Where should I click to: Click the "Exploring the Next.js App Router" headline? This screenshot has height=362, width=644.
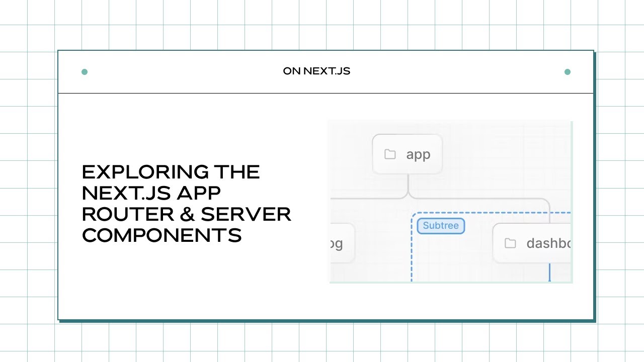(x=186, y=204)
